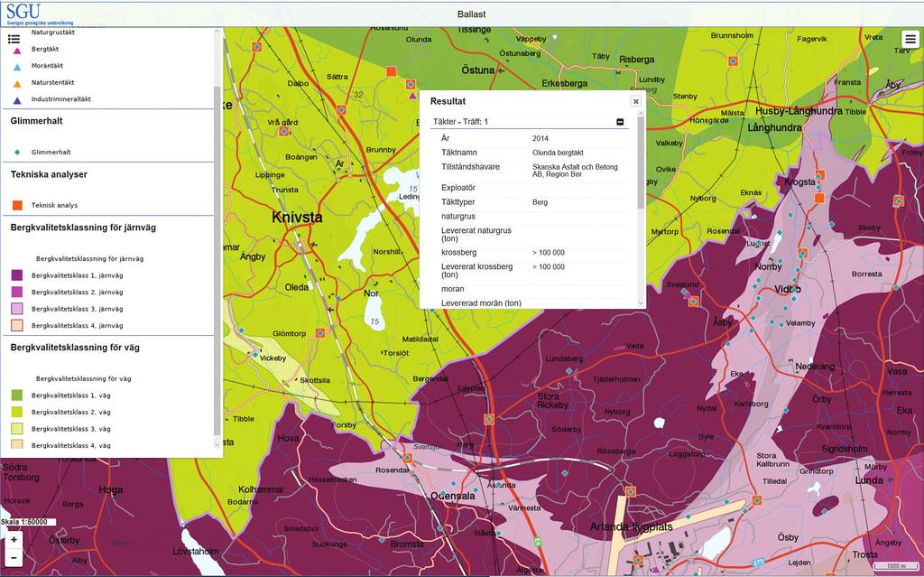The image size is (924, 577).
Task: Click the Ballast page title
Action: pyautogui.click(x=471, y=14)
